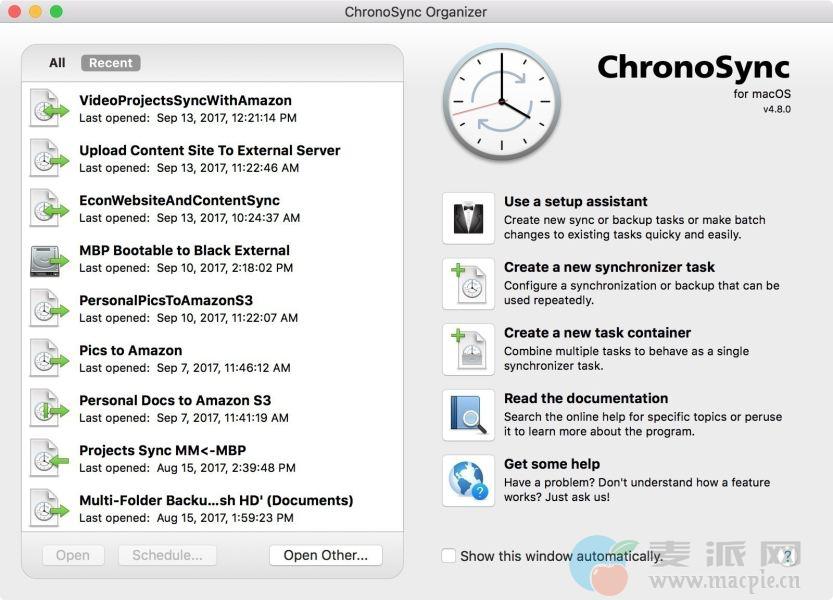Screen dimensions: 833x600
Task: Click the EconWebsiteAndContentSync task icon
Action: (x=49, y=208)
